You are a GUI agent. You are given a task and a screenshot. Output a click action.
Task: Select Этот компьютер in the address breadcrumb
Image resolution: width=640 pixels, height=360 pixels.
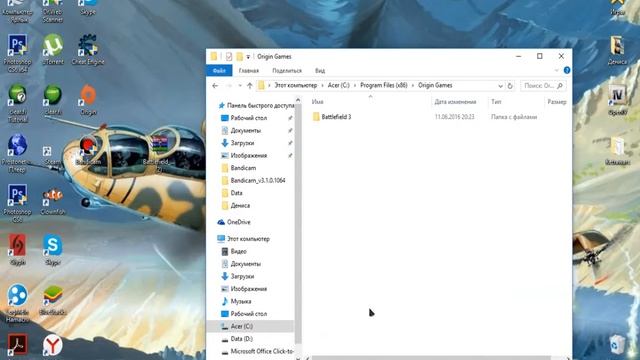[x=296, y=85]
